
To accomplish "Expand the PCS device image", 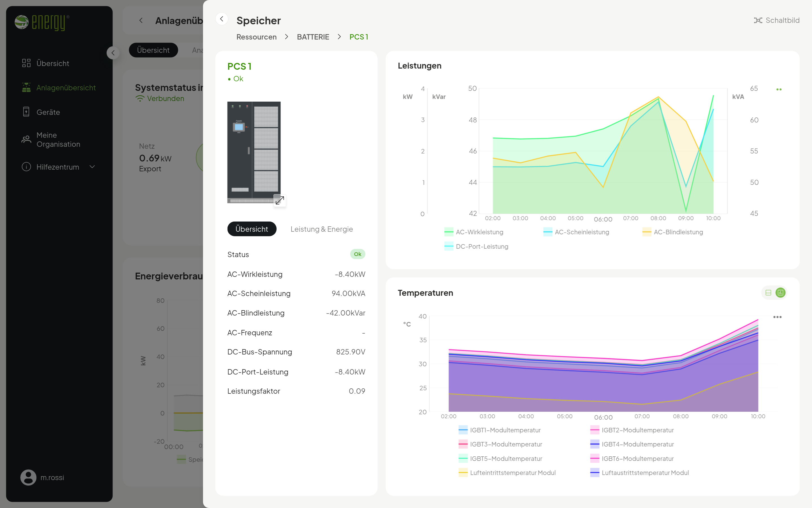I will [x=279, y=200].
